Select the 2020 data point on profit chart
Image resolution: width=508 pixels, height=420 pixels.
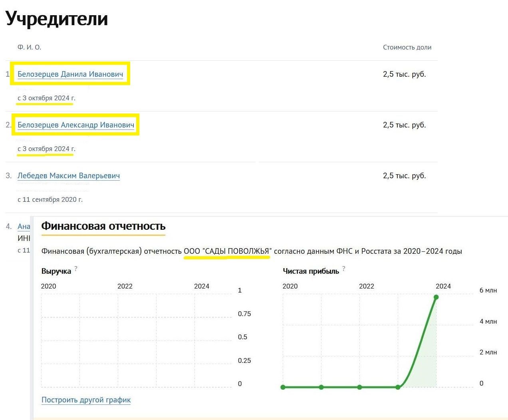[283, 387]
